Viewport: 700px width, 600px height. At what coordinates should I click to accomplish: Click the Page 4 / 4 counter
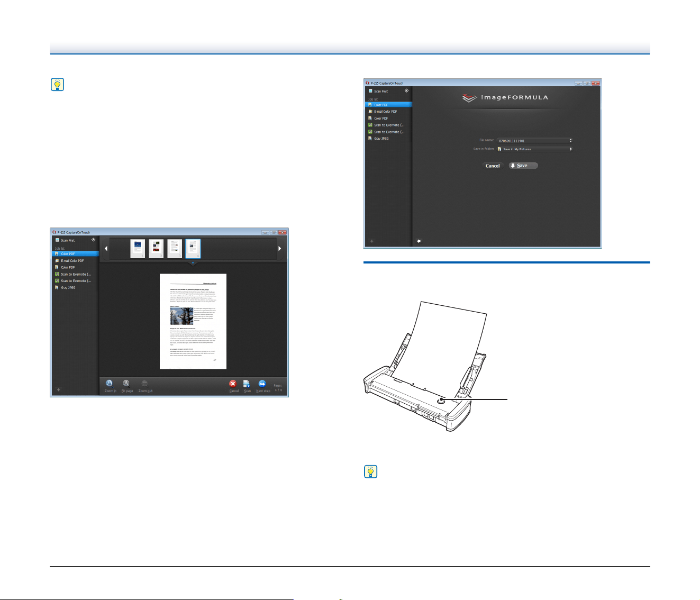pyautogui.click(x=278, y=387)
